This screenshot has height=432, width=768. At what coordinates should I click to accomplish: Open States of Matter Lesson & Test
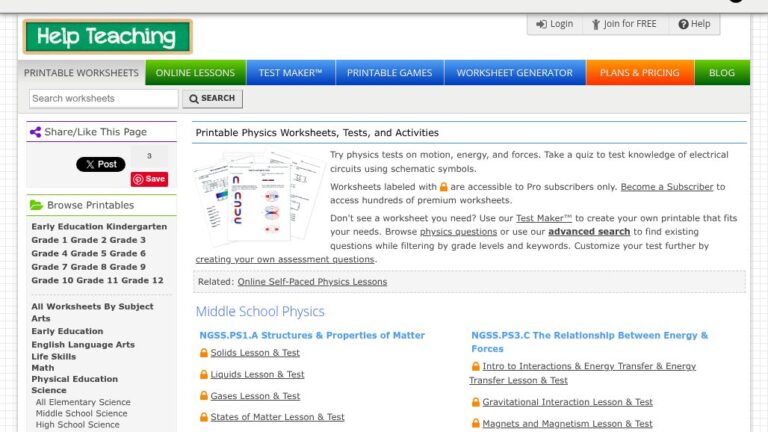pyautogui.click(x=277, y=417)
